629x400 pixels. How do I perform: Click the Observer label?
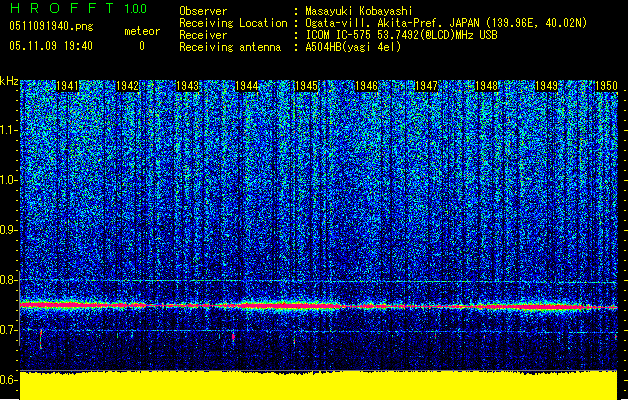pyautogui.click(x=203, y=11)
